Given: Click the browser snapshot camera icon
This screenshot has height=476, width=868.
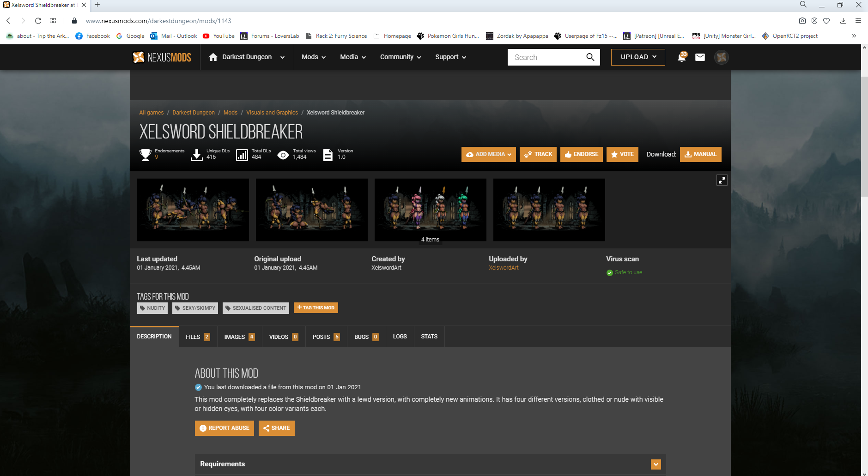Looking at the screenshot, I should [x=802, y=21].
